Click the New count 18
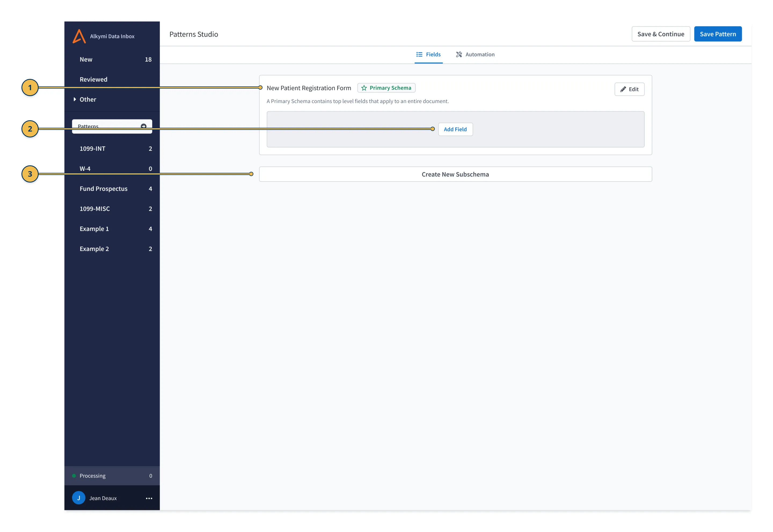The height and width of the screenshot is (532, 773). [x=148, y=59]
